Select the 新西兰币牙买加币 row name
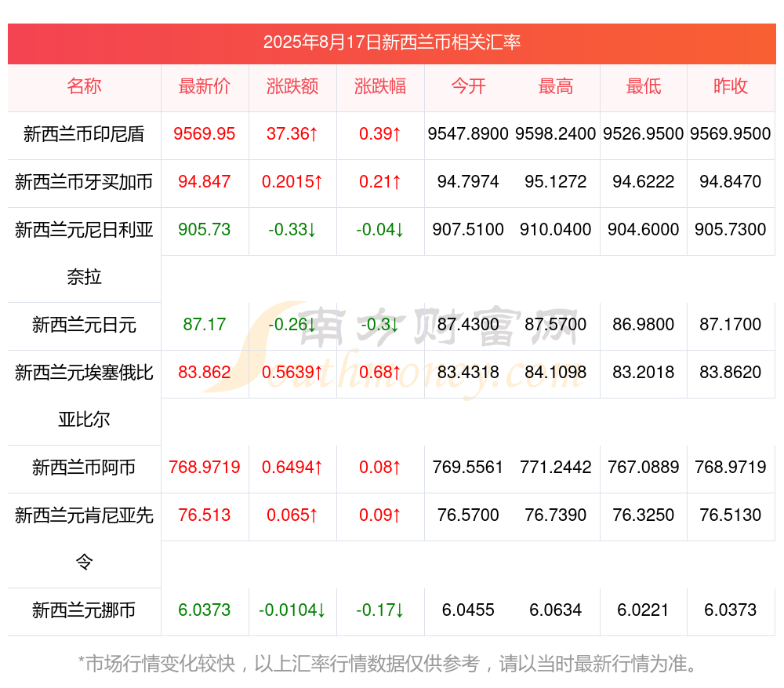Screen dimensions: 784x688 pyautogui.click(x=84, y=182)
